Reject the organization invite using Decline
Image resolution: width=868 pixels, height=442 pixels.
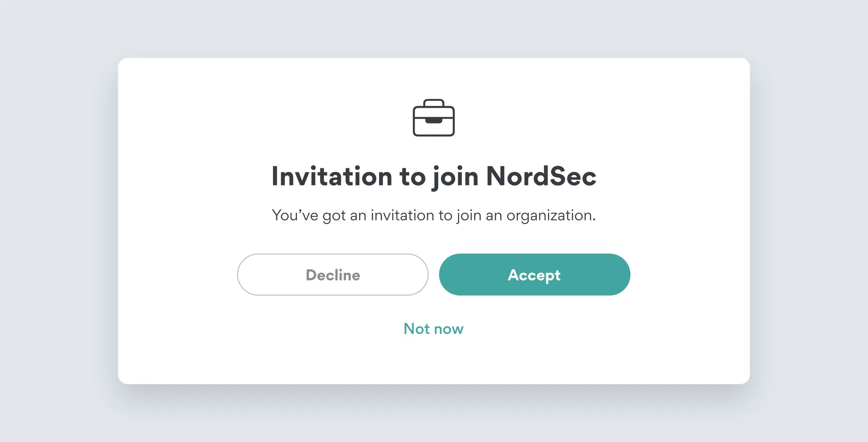[333, 275]
